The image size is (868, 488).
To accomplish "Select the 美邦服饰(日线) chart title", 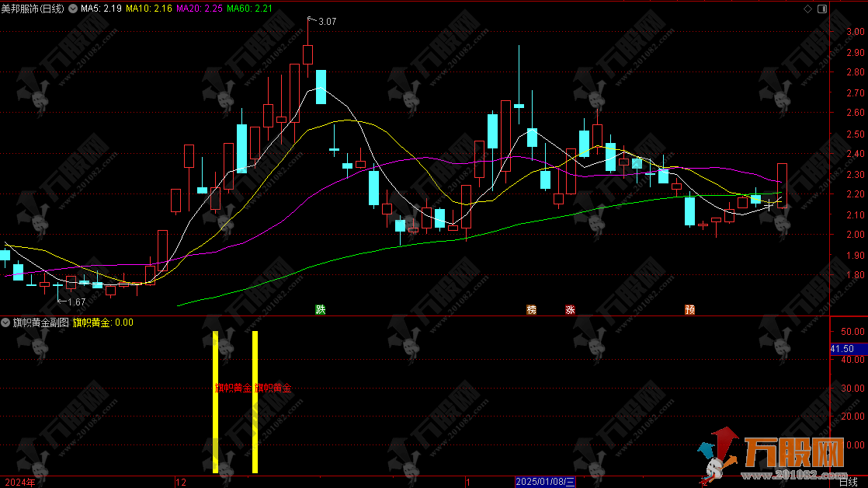I will point(33,9).
